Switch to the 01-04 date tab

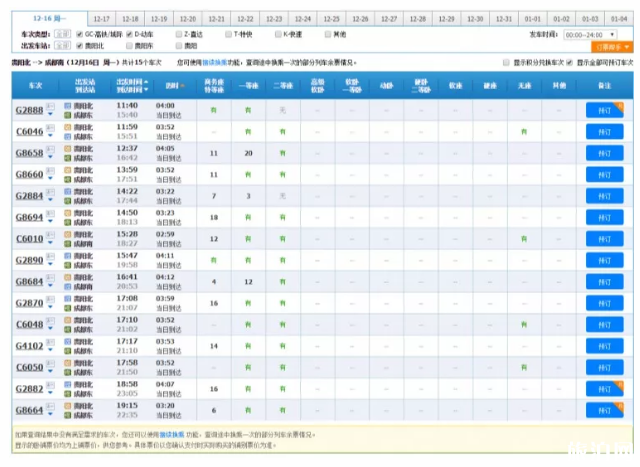[619, 19]
